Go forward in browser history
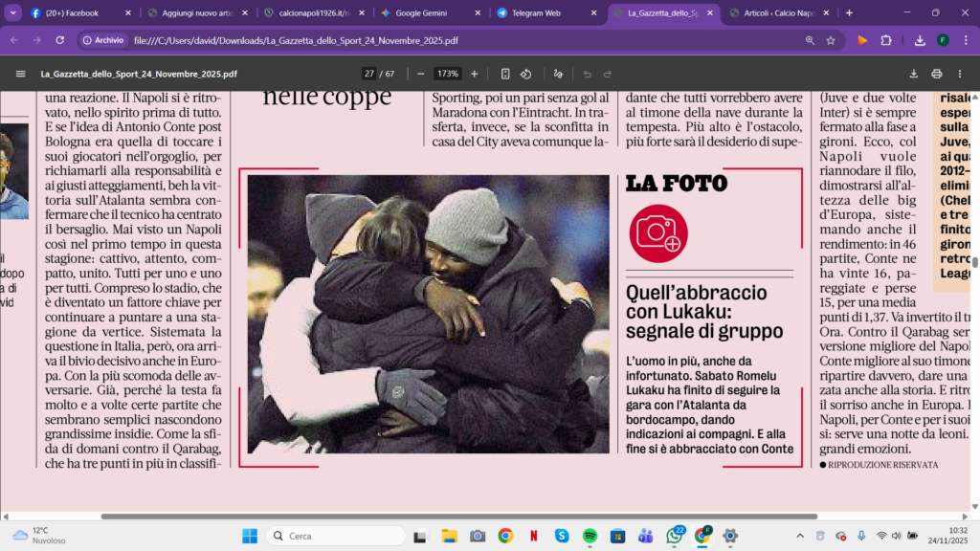Viewport: 980px width, 551px height. (x=37, y=40)
